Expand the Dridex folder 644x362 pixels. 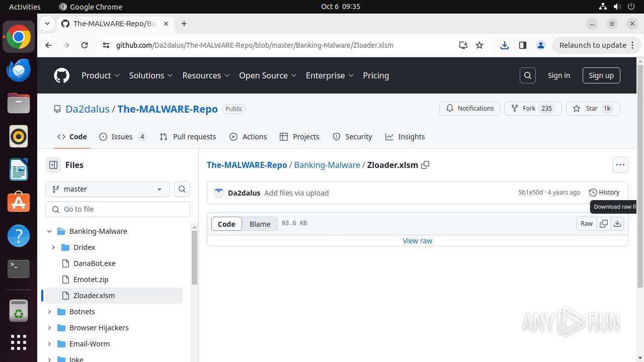click(53, 247)
